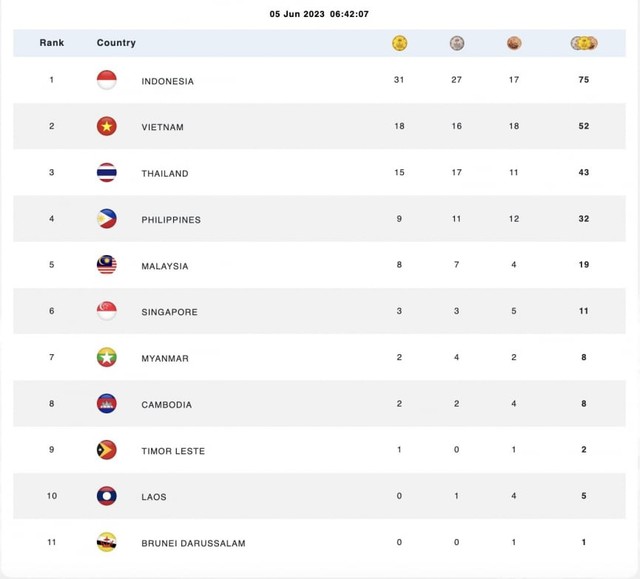
Task: Click Vietnam's gold medal count 18
Action: [x=399, y=126]
